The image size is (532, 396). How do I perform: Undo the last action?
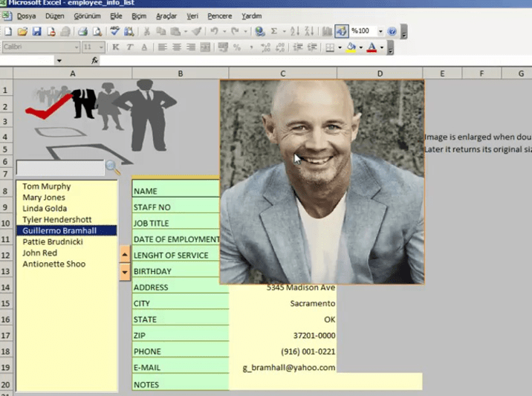pyautogui.click(x=214, y=31)
